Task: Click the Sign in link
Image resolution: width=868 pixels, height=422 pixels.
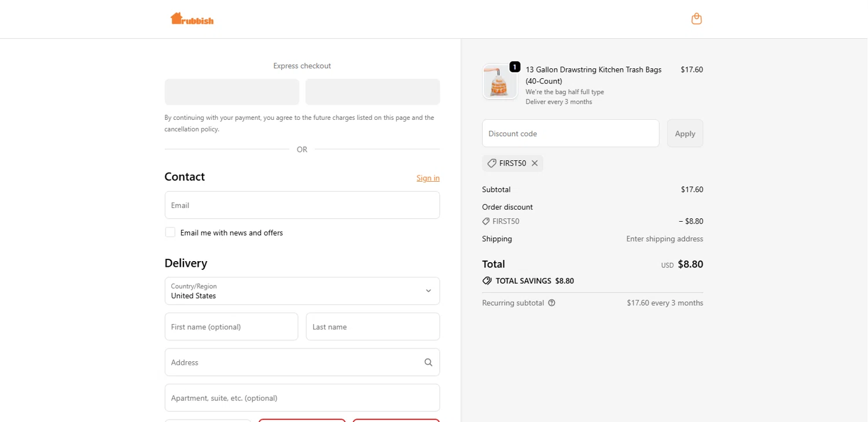Action: click(x=428, y=178)
